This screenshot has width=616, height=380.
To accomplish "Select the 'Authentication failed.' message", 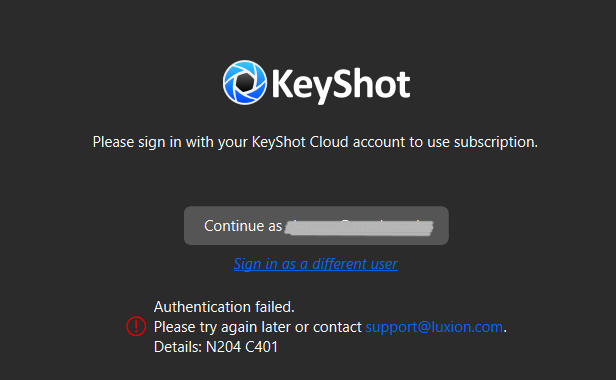I will (x=224, y=307).
